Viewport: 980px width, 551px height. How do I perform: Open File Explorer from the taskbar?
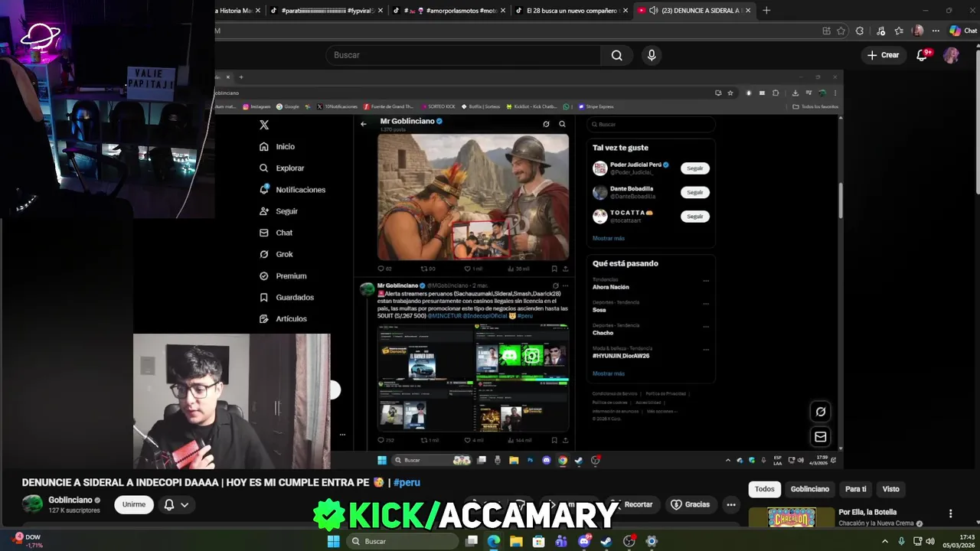(516, 541)
